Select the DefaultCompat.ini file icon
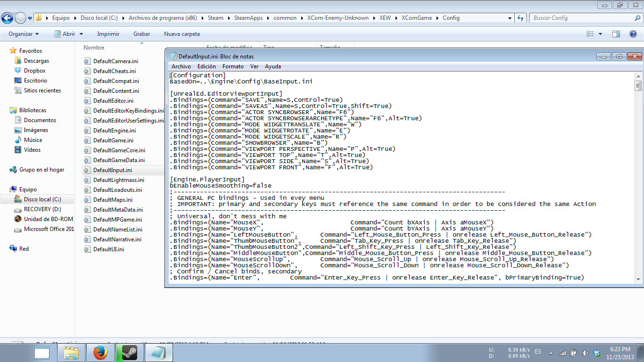The image size is (644, 362). [x=87, y=81]
